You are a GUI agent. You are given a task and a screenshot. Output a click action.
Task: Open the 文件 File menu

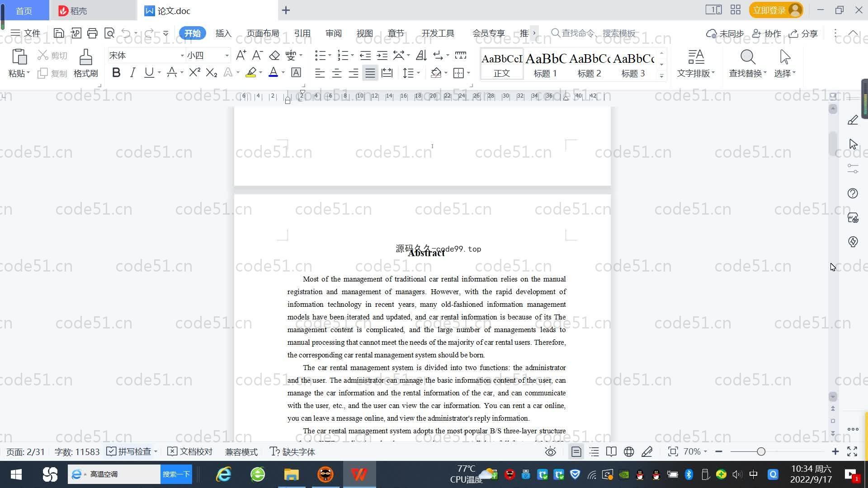pos(25,33)
